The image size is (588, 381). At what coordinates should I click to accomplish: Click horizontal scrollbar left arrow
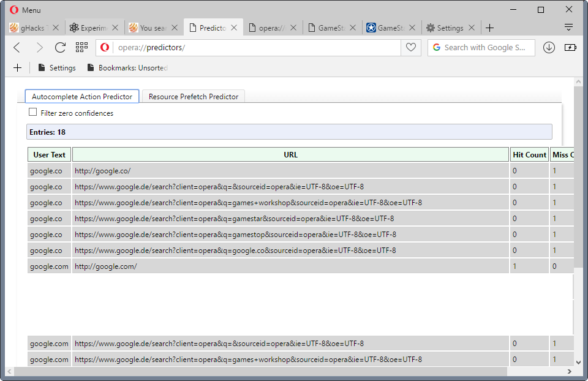point(9,371)
